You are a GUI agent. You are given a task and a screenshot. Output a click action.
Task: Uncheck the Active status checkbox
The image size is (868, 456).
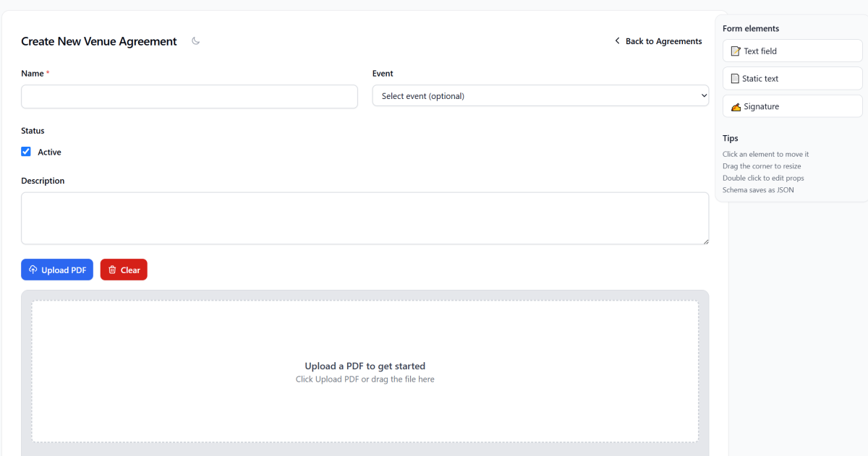click(x=26, y=152)
